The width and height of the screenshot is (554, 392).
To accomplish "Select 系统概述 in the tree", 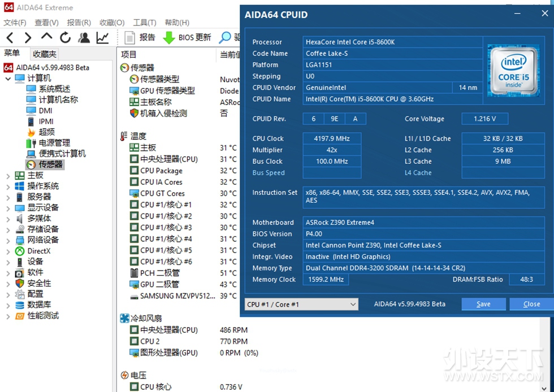I will [54, 89].
